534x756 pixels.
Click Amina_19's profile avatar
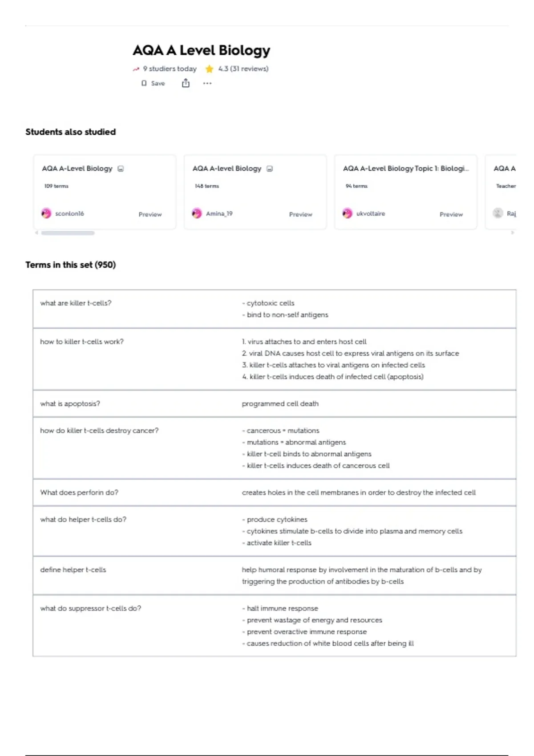pos(197,213)
